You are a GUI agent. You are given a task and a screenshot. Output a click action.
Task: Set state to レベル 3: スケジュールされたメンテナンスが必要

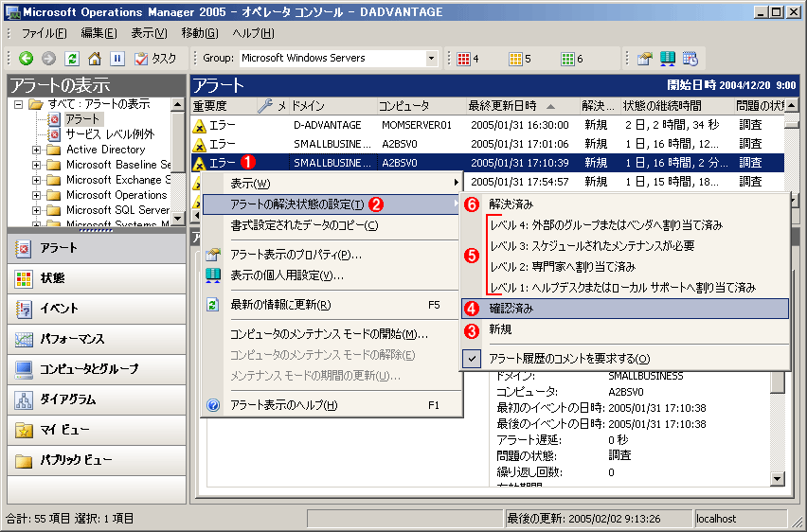pyautogui.click(x=625, y=246)
